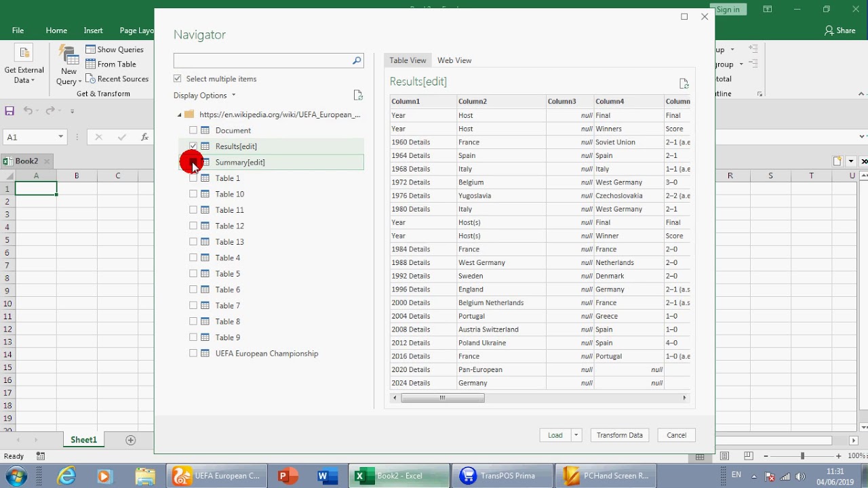Click the zoom slider handle in status bar

tap(802, 456)
